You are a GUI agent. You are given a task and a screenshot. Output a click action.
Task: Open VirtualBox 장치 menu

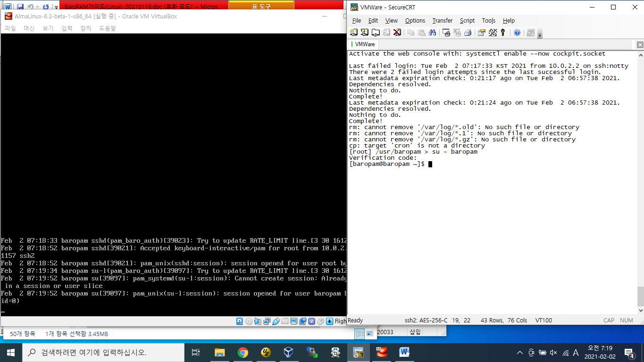coord(86,28)
